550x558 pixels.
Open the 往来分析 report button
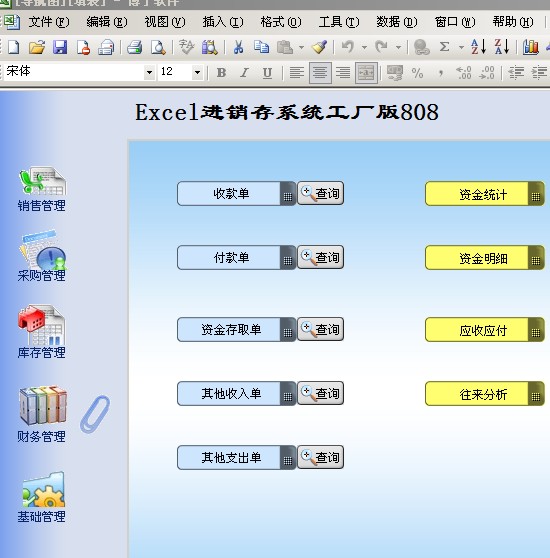[x=485, y=394]
